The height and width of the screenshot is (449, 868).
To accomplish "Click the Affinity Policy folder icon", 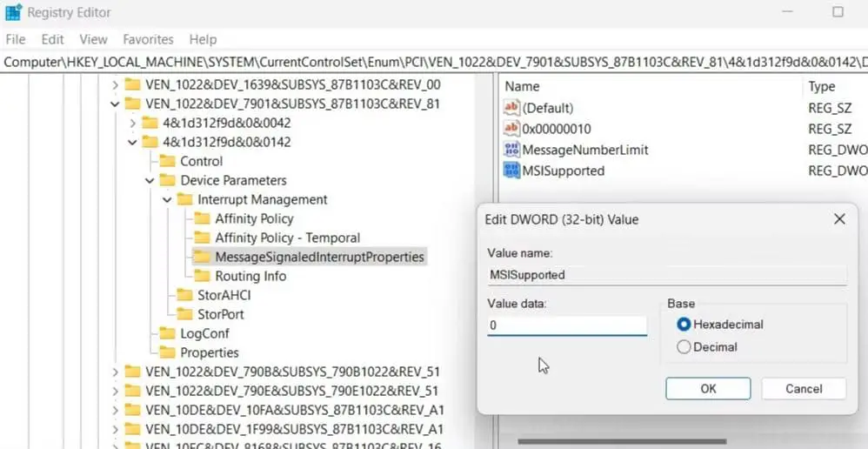I will coord(202,218).
